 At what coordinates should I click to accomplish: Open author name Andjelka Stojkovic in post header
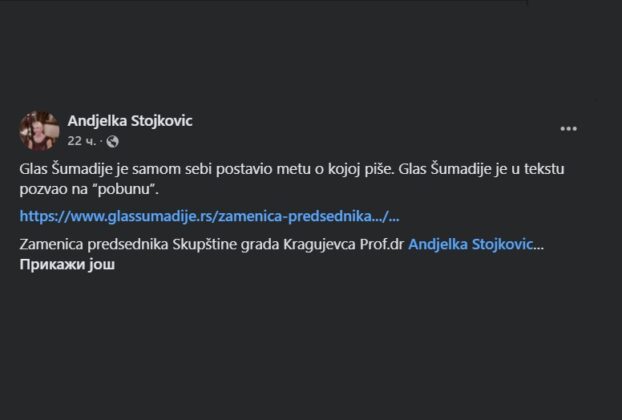pos(130,121)
